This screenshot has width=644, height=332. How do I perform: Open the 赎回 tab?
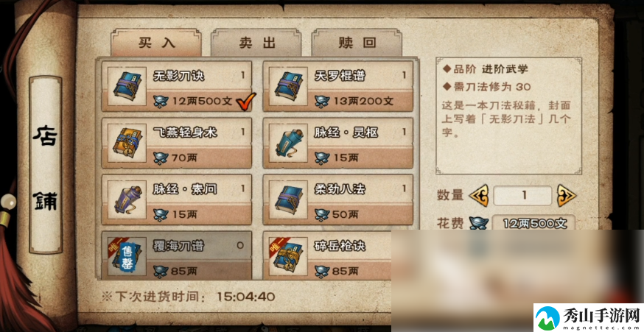pyautogui.click(x=357, y=43)
